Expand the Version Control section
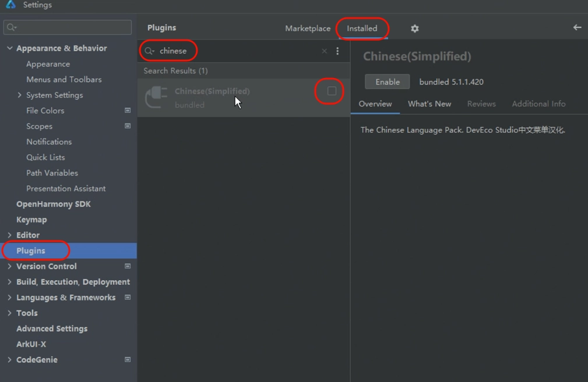 pyautogui.click(x=10, y=266)
